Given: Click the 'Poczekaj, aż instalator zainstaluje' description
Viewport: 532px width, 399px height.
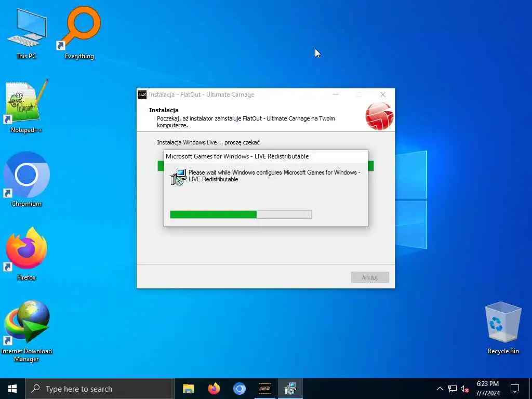Looking at the screenshot, I should click(246, 122).
